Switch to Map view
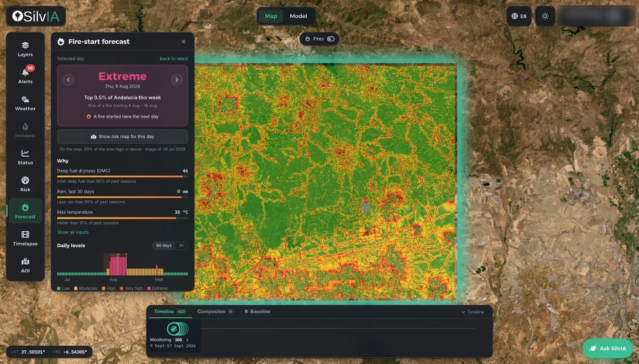The height and width of the screenshot is (364, 639). (271, 16)
